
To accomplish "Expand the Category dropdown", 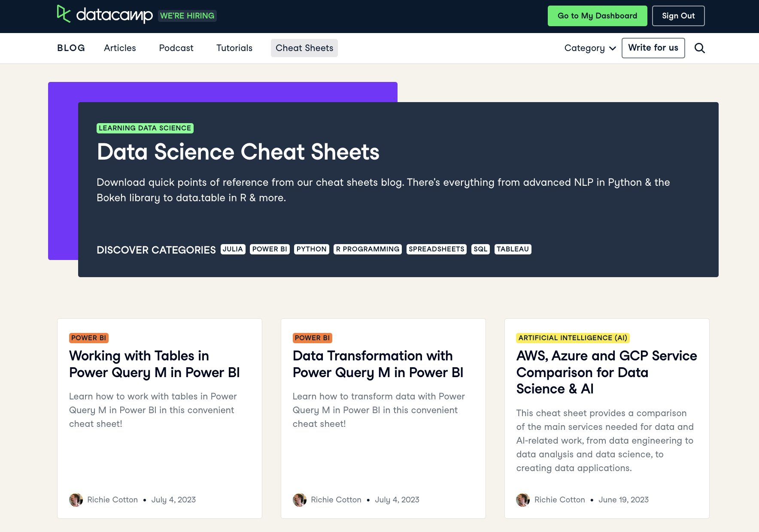I will coord(590,48).
